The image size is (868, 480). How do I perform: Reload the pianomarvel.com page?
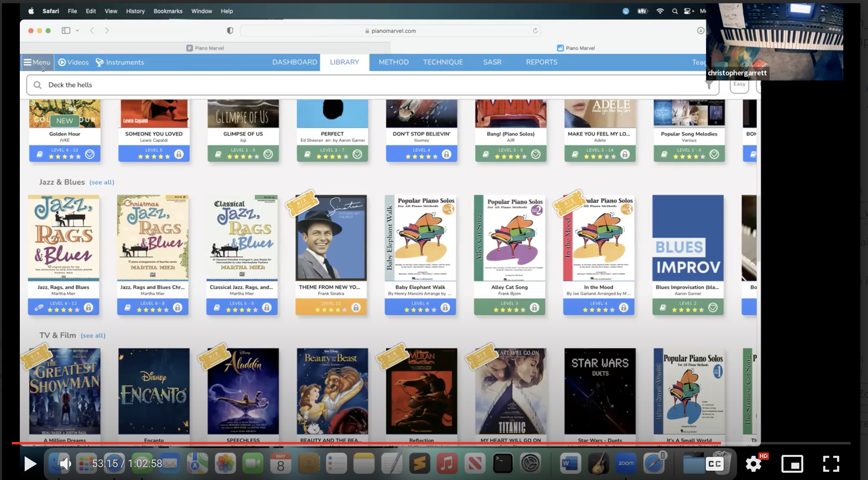pyautogui.click(x=535, y=31)
